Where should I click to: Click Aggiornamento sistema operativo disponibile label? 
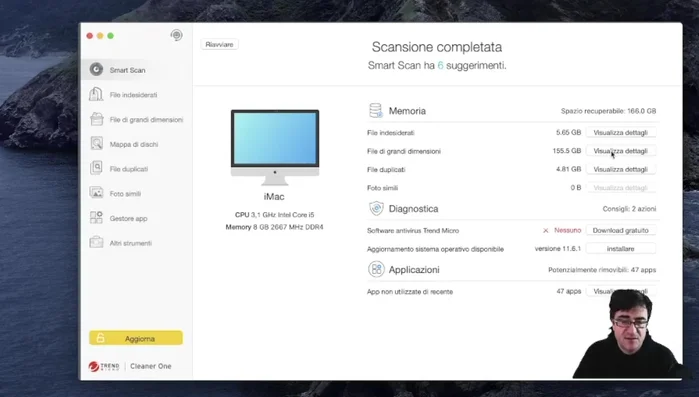[435, 249]
